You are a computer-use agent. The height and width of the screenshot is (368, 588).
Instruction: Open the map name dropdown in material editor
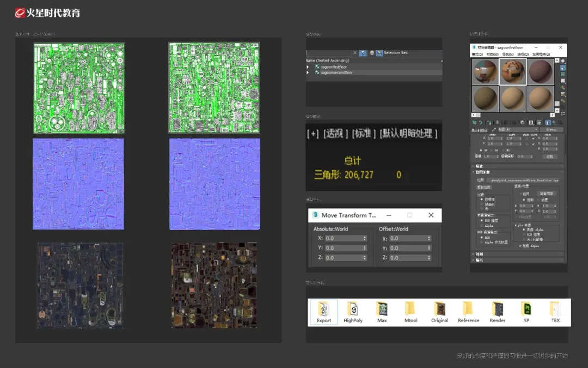pos(518,130)
